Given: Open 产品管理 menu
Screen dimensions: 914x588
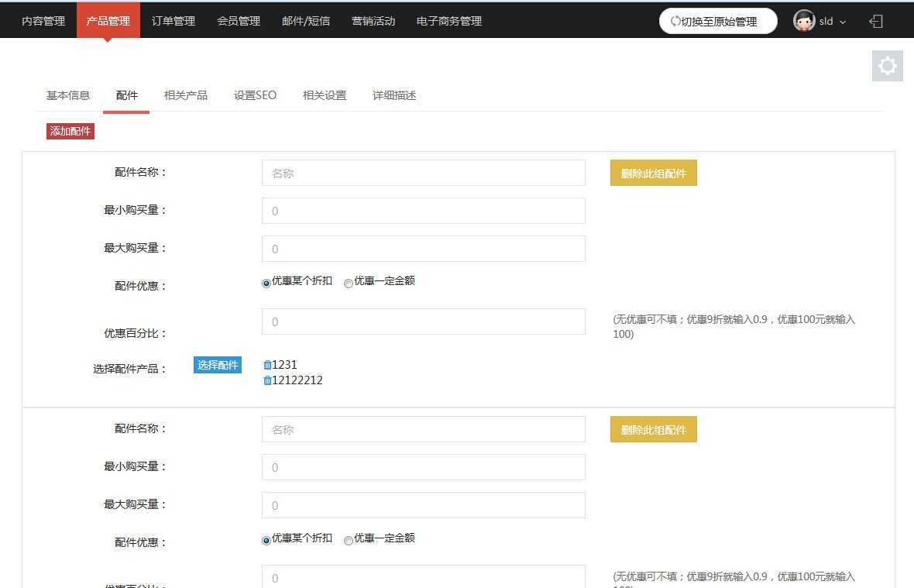Looking at the screenshot, I should click(108, 21).
